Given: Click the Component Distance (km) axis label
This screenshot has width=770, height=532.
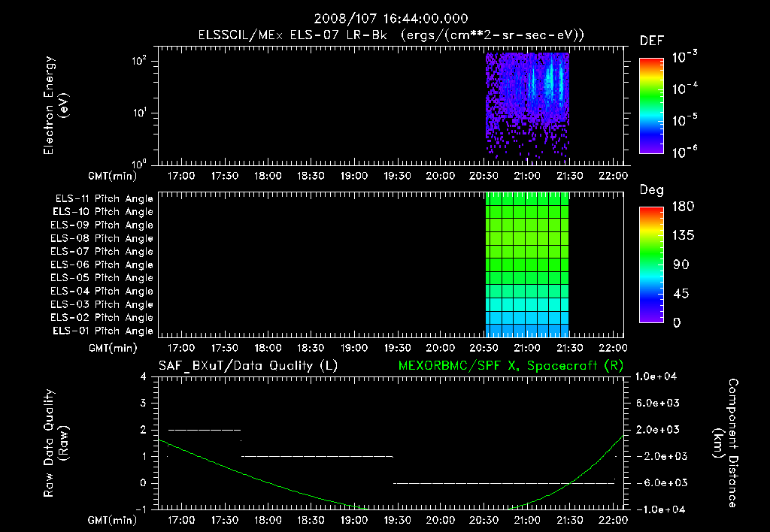Looking at the screenshot, I should tap(726, 443).
